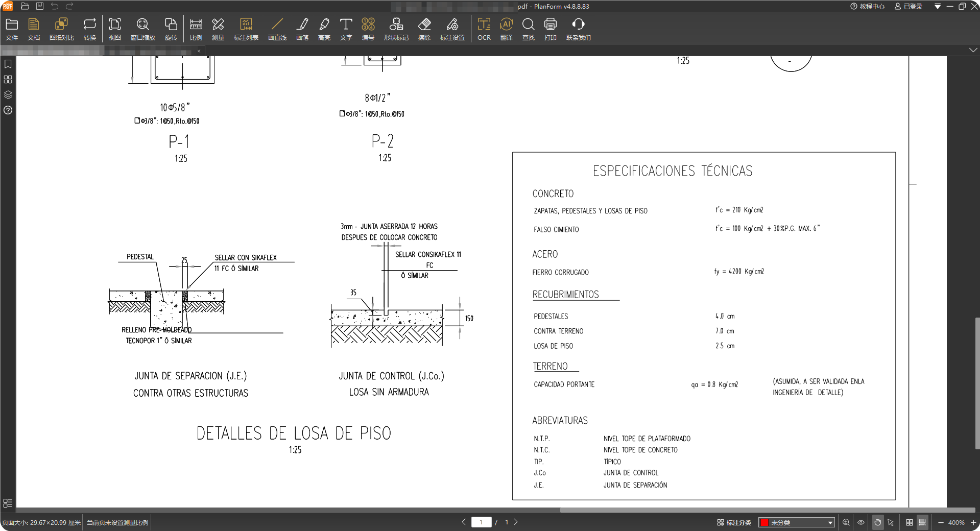The width and height of the screenshot is (980, 531).
Task: Click the 打印 print icon
Action: tap(550, 29)
